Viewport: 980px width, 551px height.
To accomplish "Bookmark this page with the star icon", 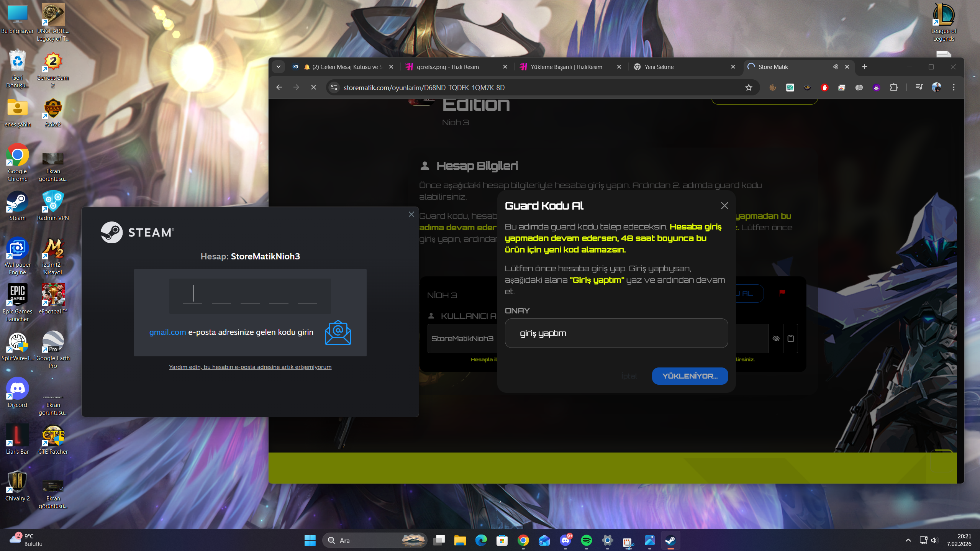I will [749, 87].
